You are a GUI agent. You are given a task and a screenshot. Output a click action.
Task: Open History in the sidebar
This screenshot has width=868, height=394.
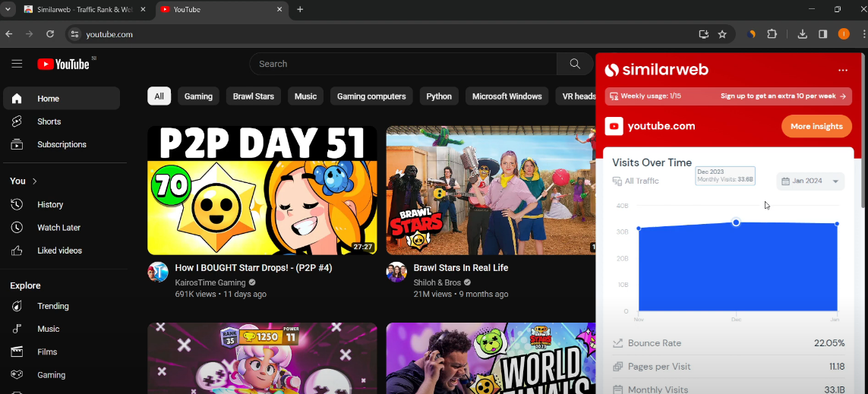click(x=62, y=204)
